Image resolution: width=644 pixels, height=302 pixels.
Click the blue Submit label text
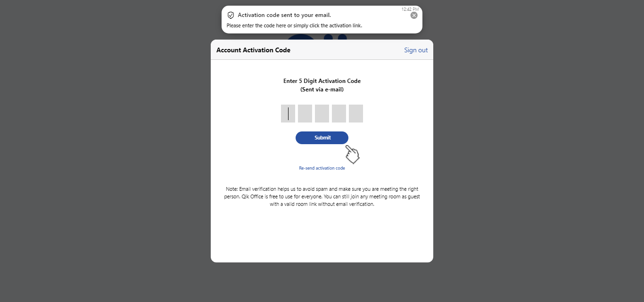pos(322,137)
